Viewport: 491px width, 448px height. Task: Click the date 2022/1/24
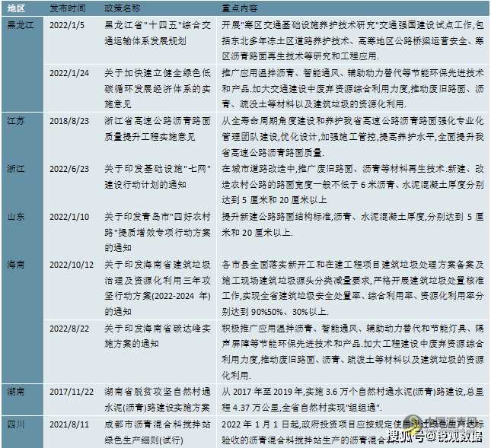(69, 73)
